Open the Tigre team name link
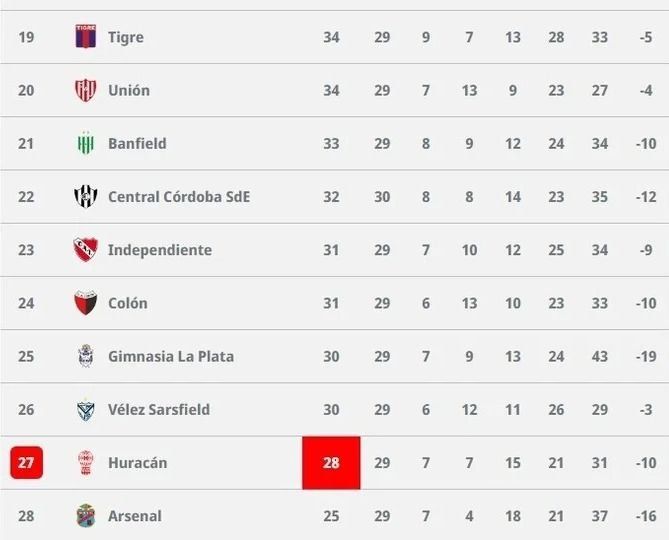Viewport: 669px width, 540px height. tap(126, 37)
